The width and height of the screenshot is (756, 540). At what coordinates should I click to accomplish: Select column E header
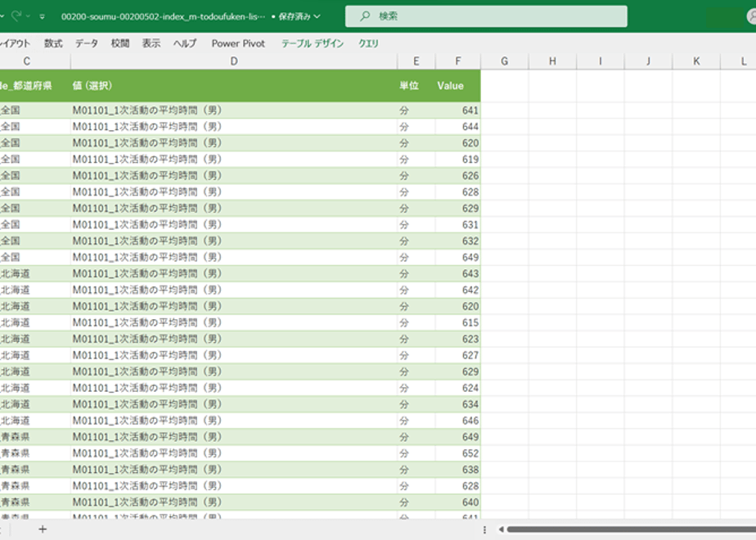416,61
